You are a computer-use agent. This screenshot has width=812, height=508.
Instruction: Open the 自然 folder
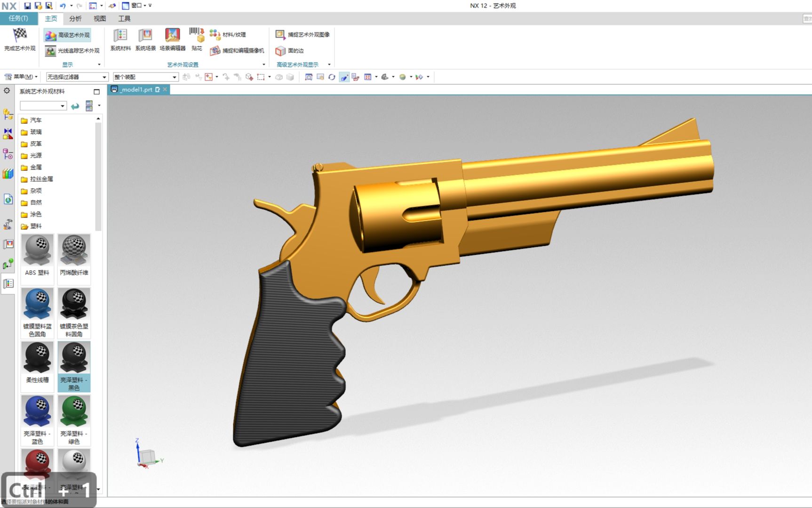pyautogui.click(x=31, y=202)
